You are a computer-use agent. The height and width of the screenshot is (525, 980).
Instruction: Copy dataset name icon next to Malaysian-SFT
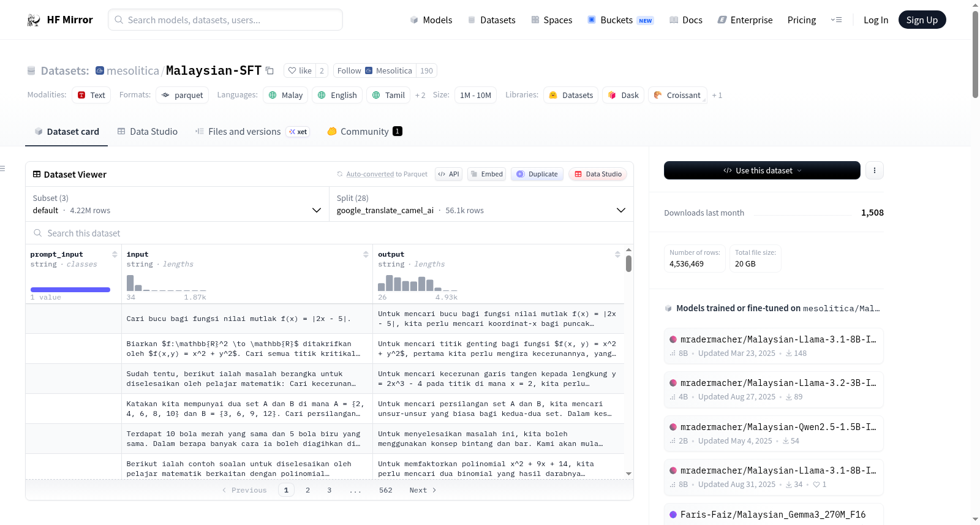[x=269, y=70]
